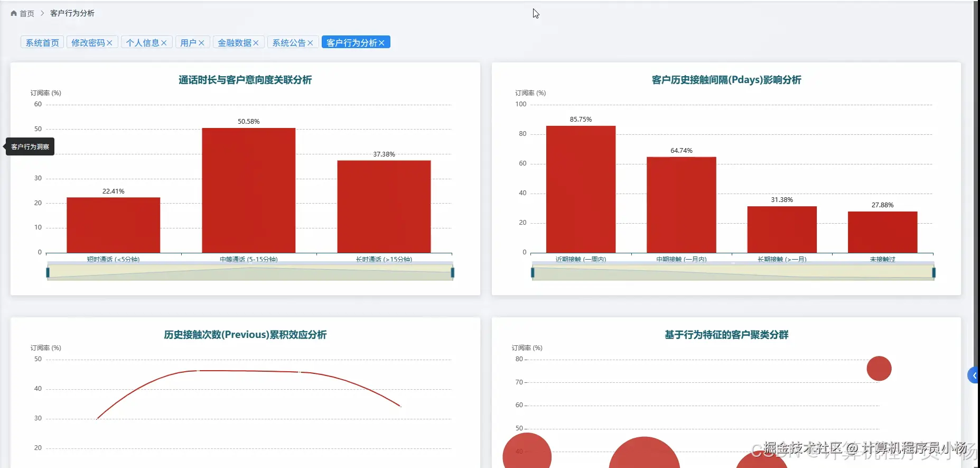Click the 22.41% short-call bar
This screenshot has width=980, height=468.
pyautogui.click(x=114, y=225)
